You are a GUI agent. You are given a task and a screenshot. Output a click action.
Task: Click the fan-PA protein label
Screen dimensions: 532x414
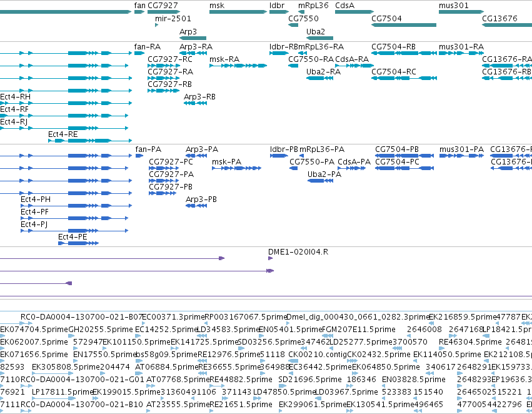tap(148, 149)
